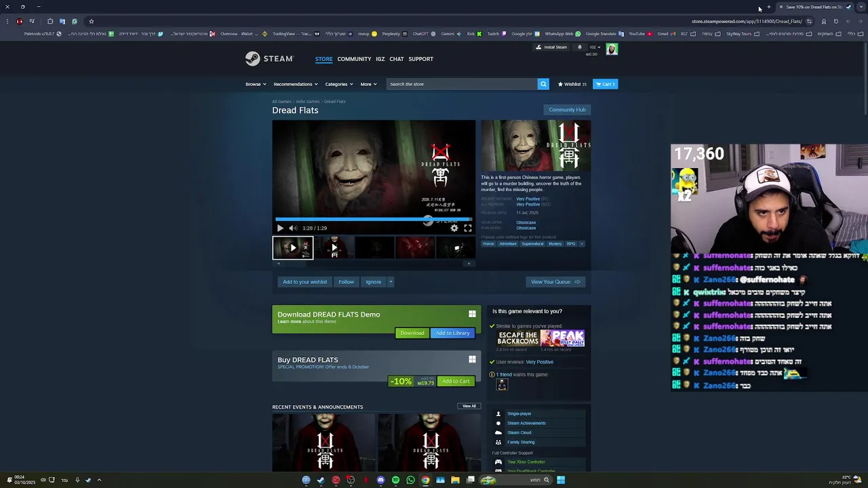Enter fullscreen mode on the trailer
868x488 pixels.
tap(468, 228)
